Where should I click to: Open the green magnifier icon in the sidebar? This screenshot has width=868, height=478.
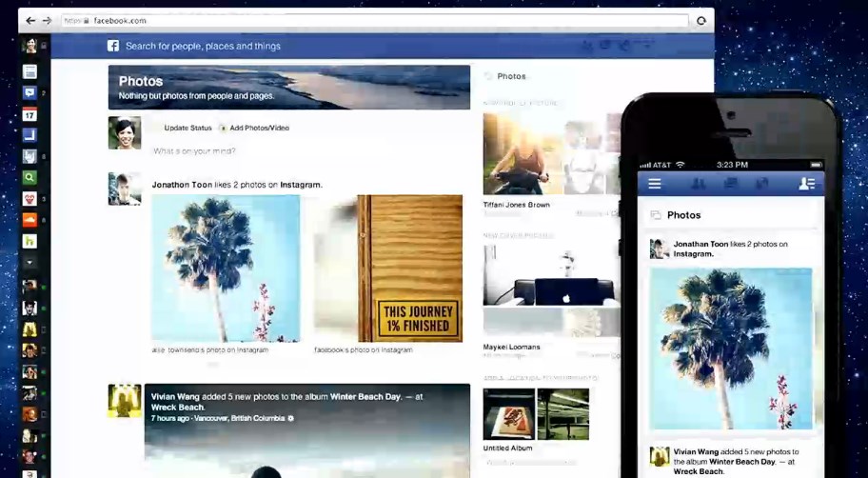pos(30,177)
